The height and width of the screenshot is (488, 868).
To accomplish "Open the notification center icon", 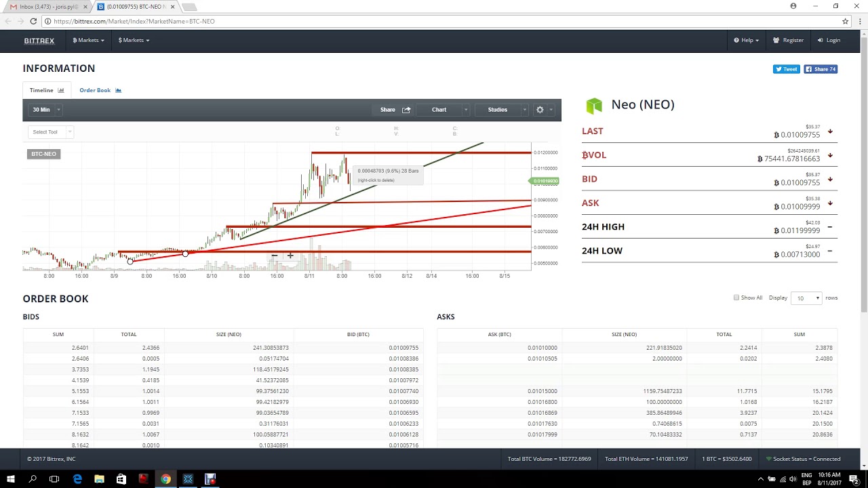I will click(854, 479).
